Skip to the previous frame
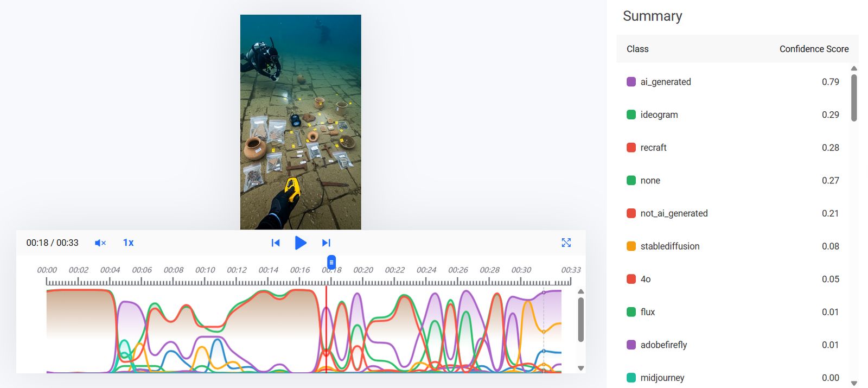The image size is (868, 388). coord(276,243)
